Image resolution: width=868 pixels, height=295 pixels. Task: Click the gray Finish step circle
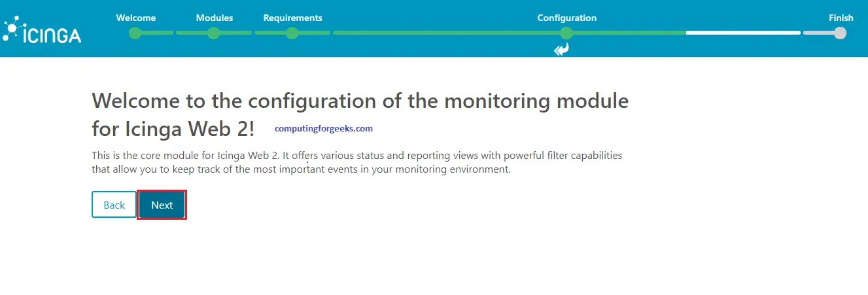pos(841,33)
